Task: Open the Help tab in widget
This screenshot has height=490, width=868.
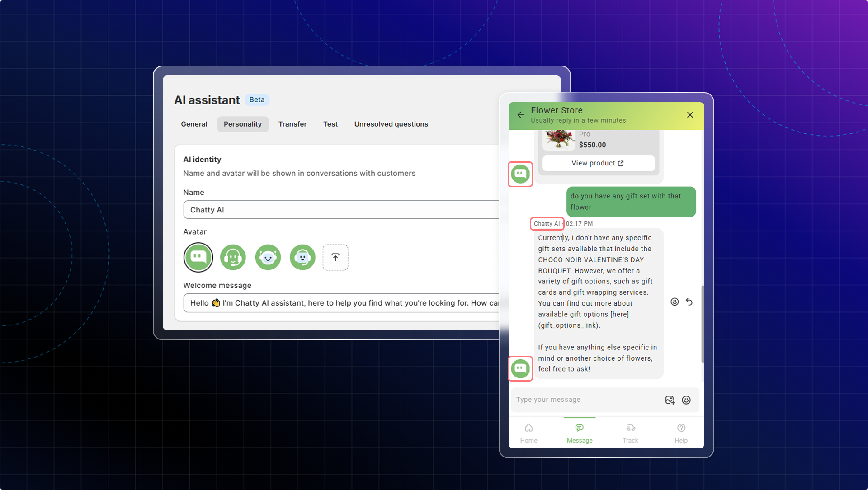Action: [681, 433]
